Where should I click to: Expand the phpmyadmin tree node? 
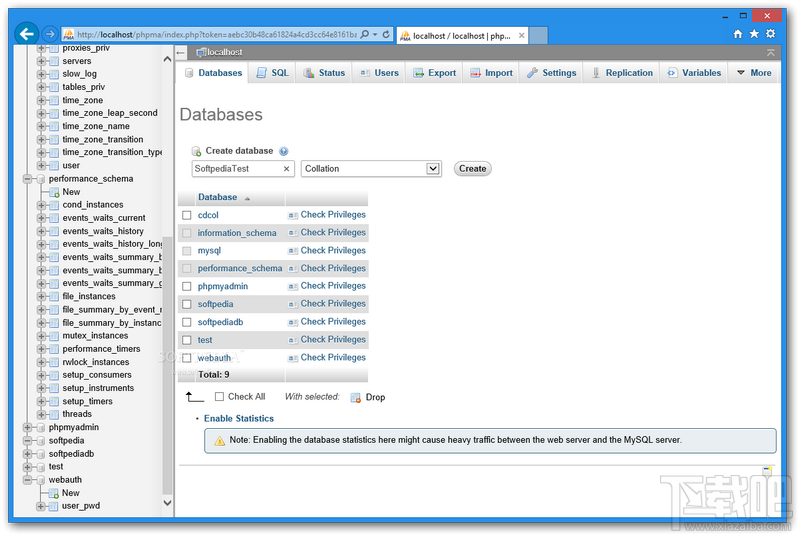point(28,427)
